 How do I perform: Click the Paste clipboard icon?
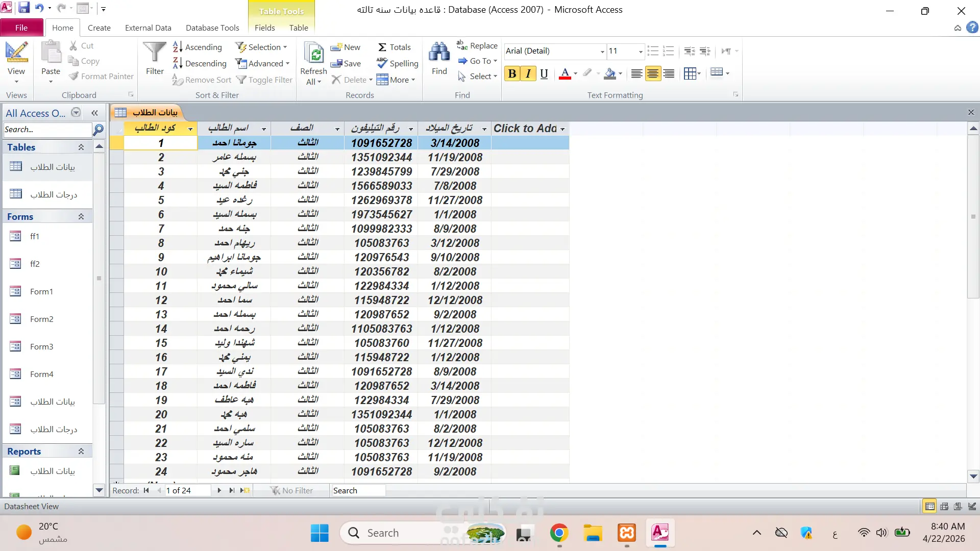[51, 53]
